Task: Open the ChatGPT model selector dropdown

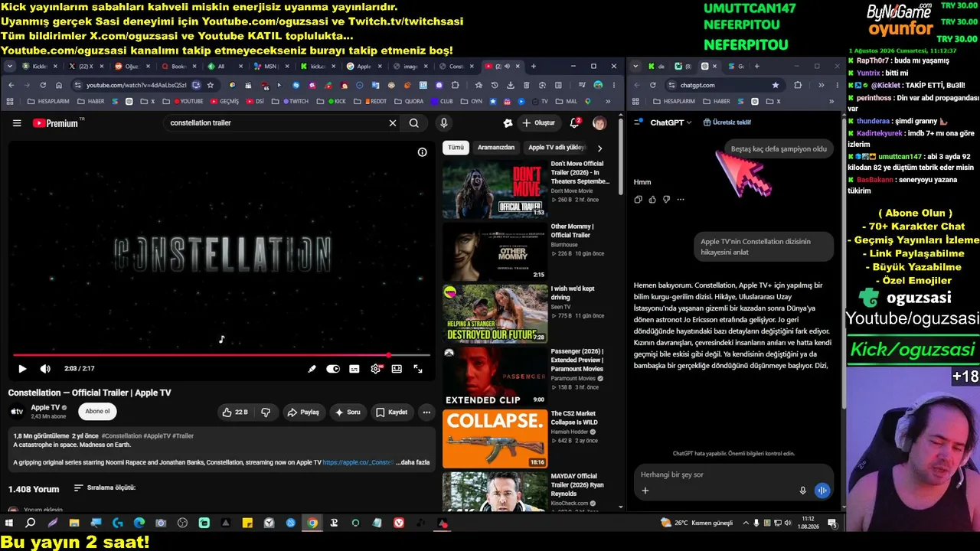Action: [x=671, y=122]
